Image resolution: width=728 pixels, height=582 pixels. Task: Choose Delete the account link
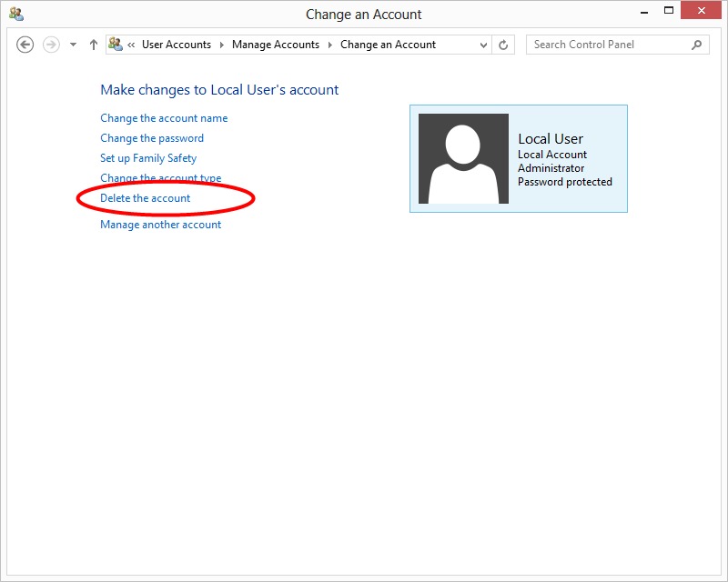click(x=146, y=198)
